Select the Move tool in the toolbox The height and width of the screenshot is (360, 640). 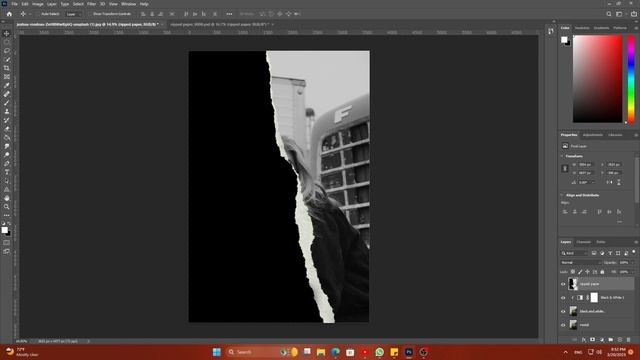[x=7, y=33]
